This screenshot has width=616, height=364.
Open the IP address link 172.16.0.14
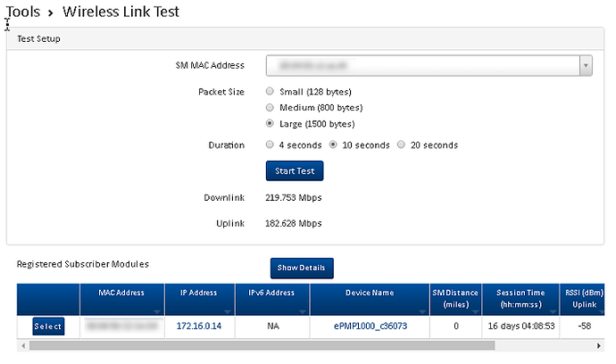pos(198,327)
